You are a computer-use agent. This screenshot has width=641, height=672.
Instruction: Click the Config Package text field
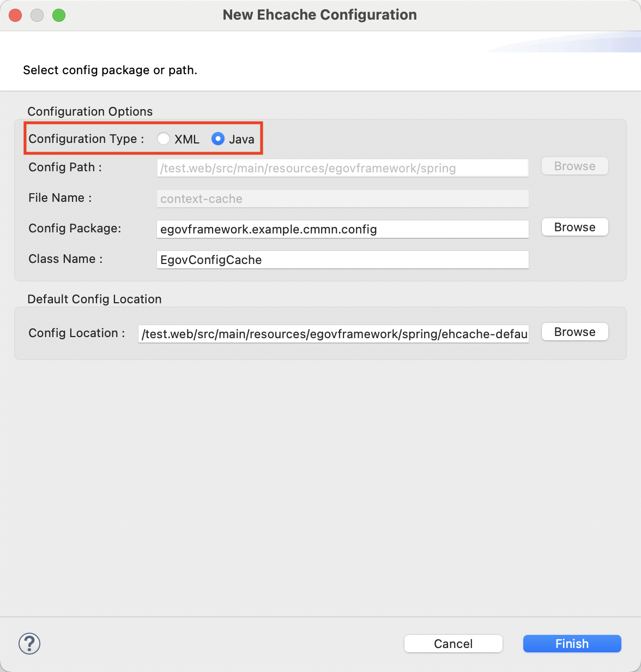click(x=342, y=229)
